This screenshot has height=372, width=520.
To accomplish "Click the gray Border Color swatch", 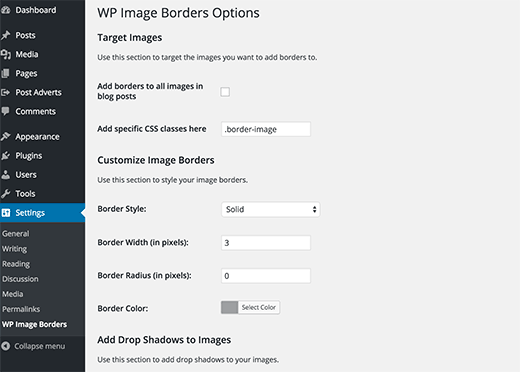I will [229, 307].
